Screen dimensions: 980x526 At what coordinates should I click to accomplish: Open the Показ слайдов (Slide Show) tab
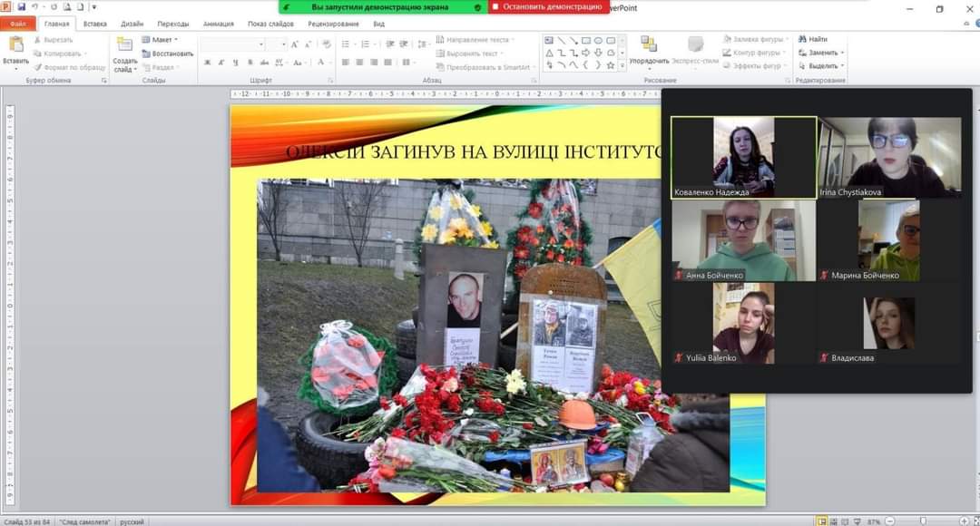pyautogui.click(x=269, y=24)
